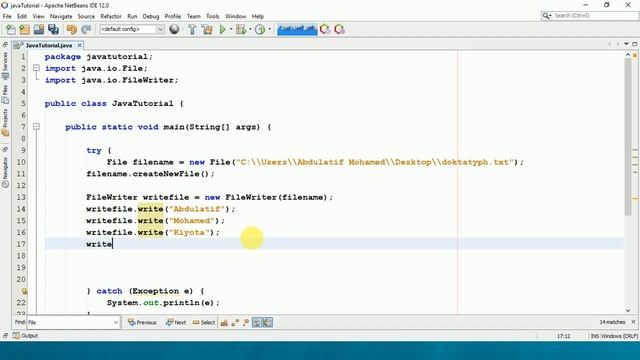The image size is (640, 360).
Task: Click the Profile Project clock icon
Action: click(260, 29)
